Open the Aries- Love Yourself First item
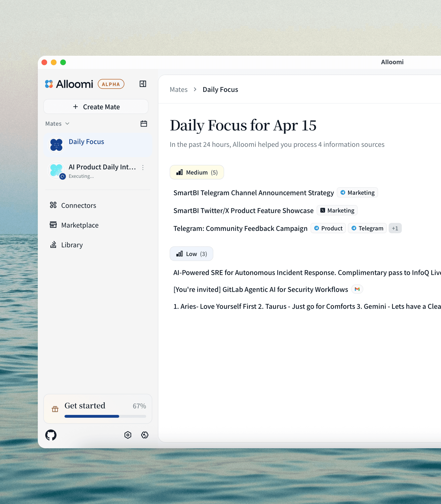The image size is (441, 504). point(307,306)
